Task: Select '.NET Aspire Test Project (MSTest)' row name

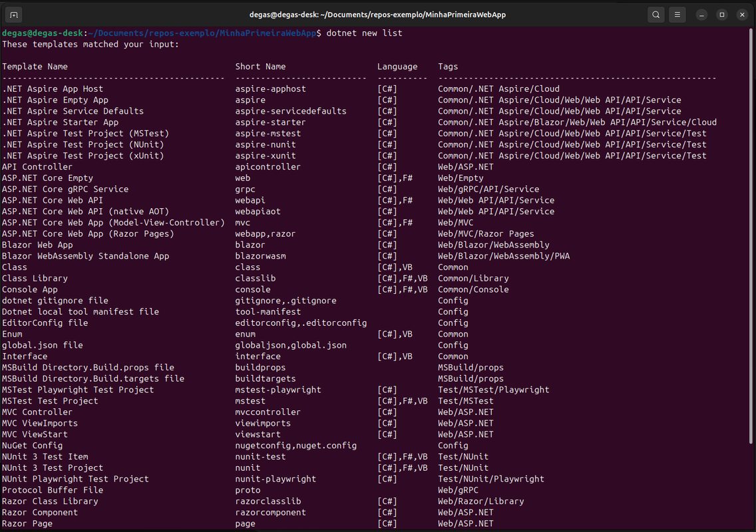Action: point(85,134)
